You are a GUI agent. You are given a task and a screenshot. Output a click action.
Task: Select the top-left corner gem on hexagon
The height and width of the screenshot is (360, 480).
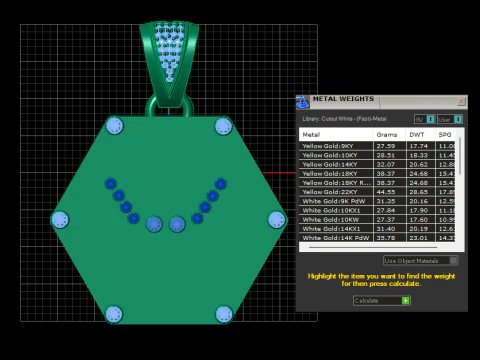[x=114, y=126]
